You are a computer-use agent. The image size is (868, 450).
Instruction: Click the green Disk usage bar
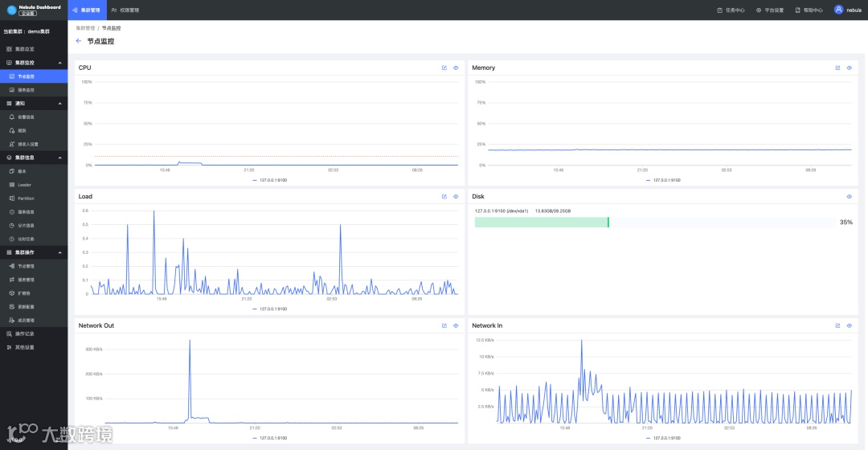542,222
